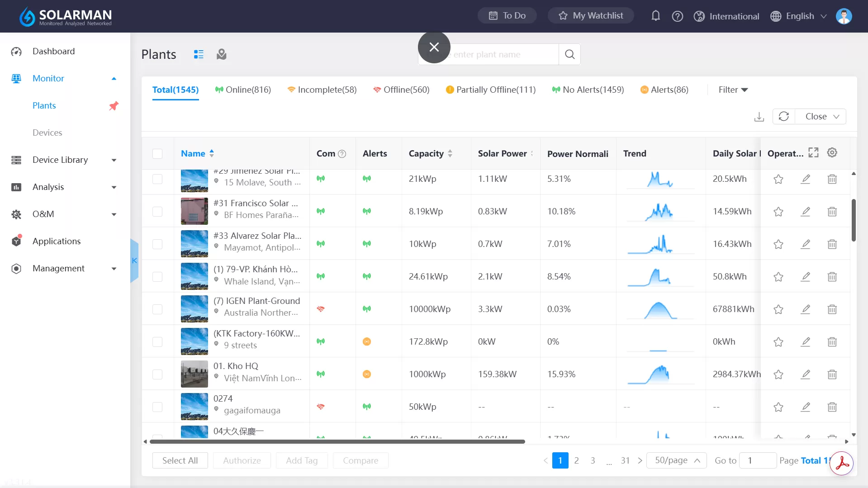Edit the Francisco Solar plant

coord(806,211)
